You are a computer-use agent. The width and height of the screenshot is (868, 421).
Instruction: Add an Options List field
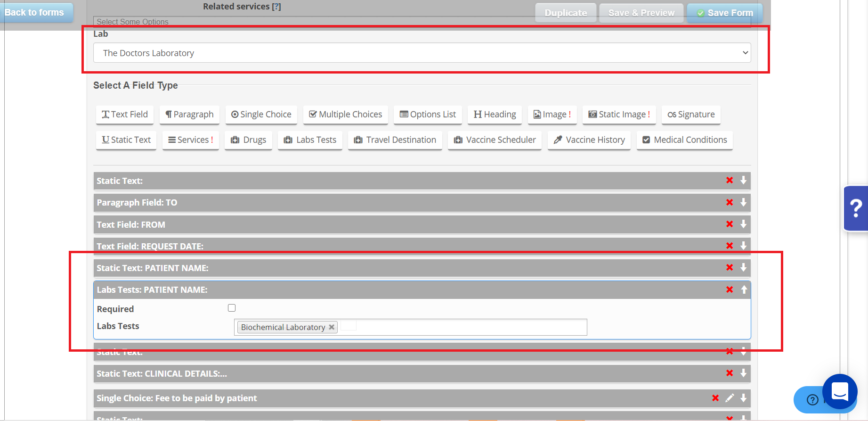coord(428,115)
